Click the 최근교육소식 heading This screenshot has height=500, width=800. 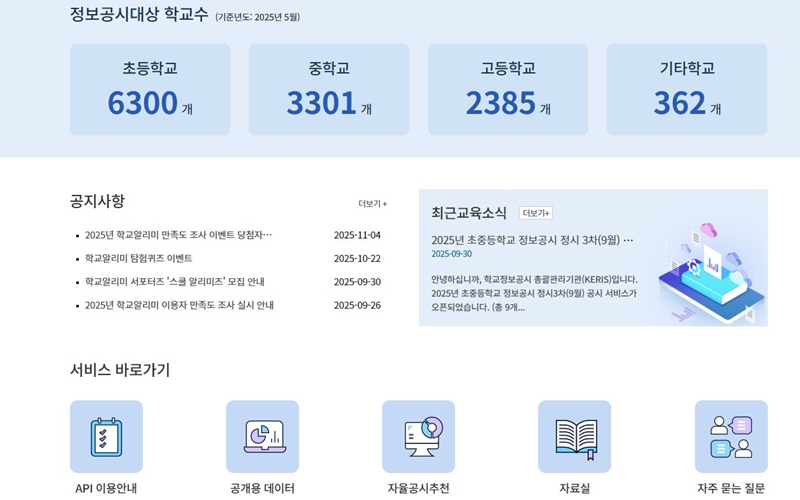469,213
